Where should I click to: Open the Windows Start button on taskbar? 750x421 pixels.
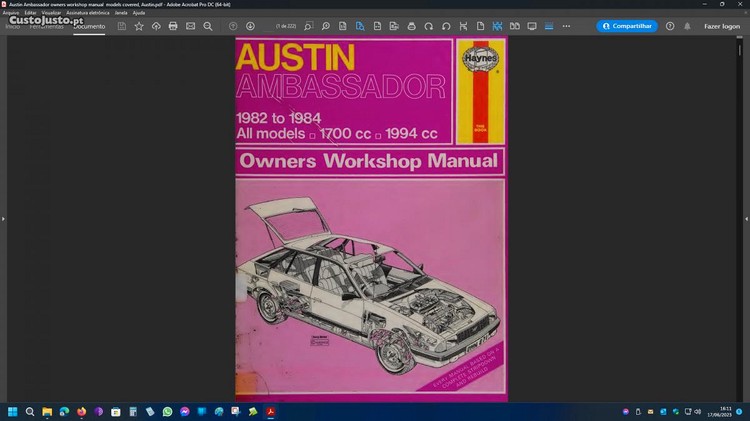(13, 411)
